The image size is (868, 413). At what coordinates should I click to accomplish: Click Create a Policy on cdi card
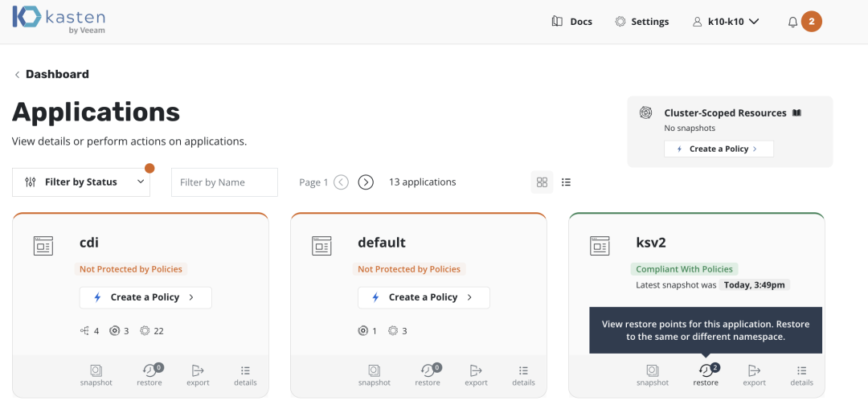coord(145,297)
